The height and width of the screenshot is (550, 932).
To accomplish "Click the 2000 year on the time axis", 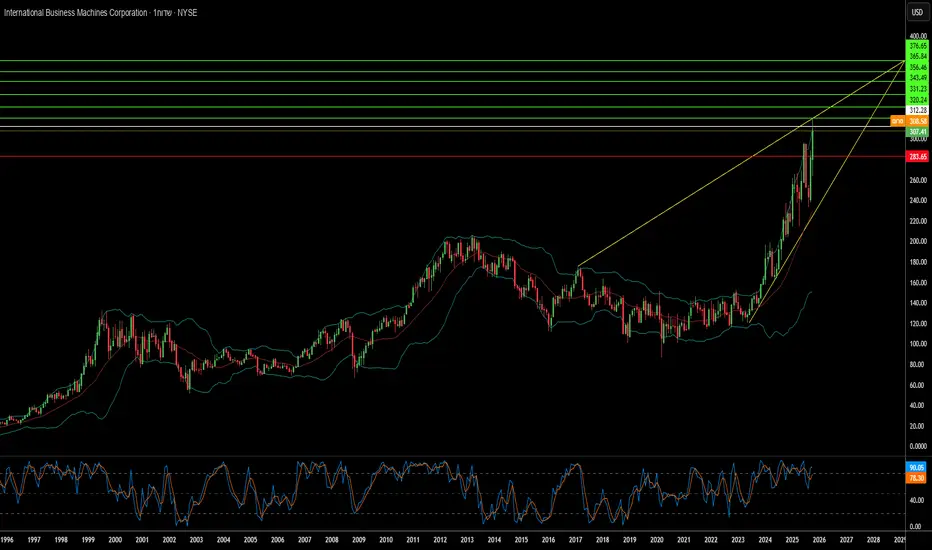I will coord(115,540).
